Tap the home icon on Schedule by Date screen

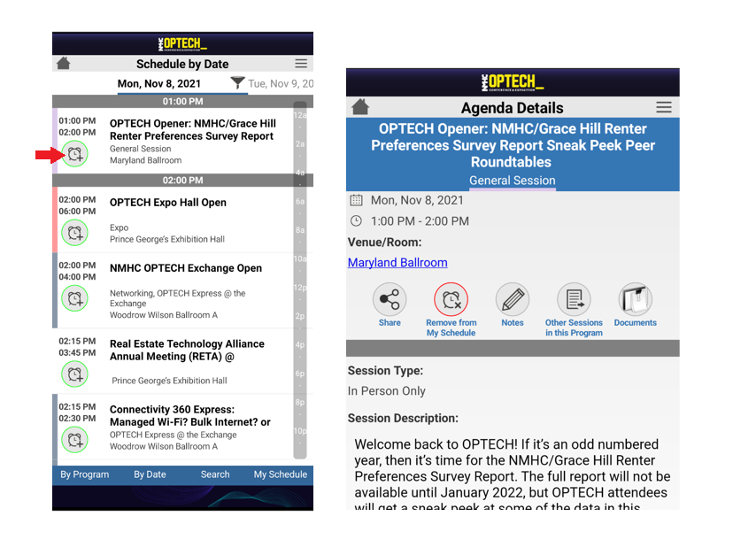pyautogui.click(x=63, y=64)
